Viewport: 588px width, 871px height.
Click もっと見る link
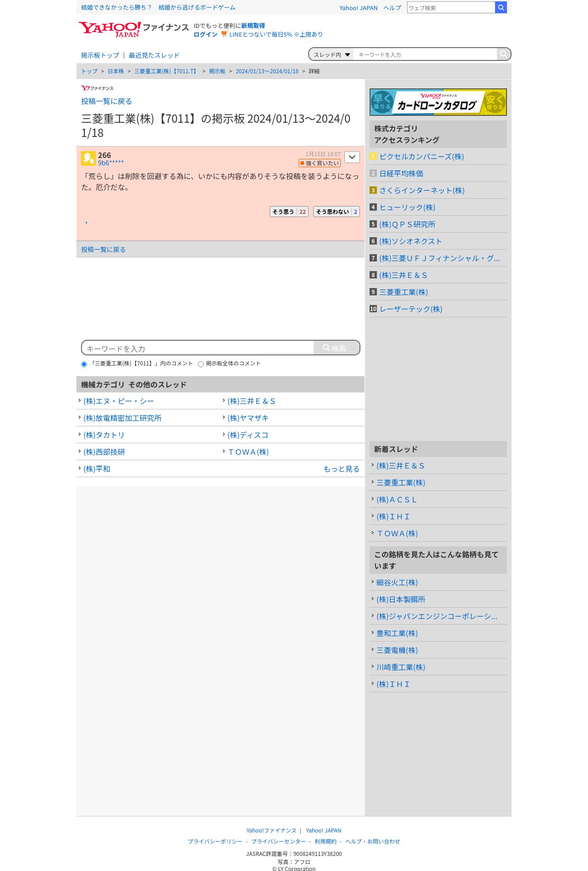click(341, 469)
